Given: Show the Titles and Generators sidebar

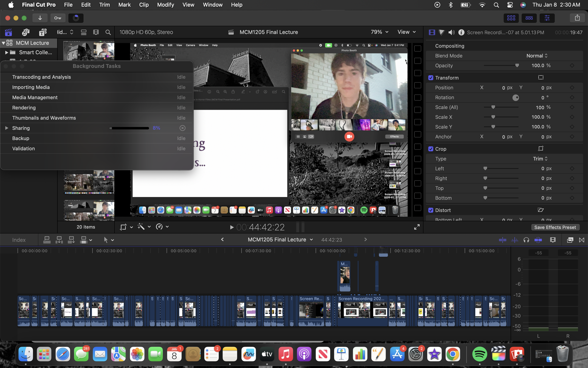Looking at the screenshot, I should point(43,32).
